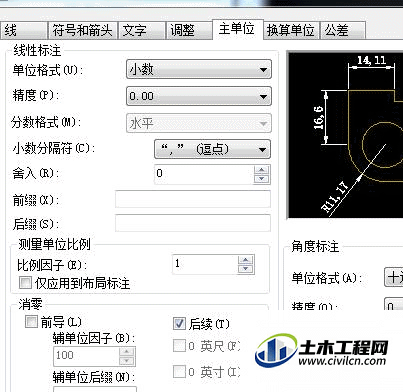Decrease the 舍入 value with down arrow
Image resolution: width=403 pixels, height=392 pixels.
point(262,179)
